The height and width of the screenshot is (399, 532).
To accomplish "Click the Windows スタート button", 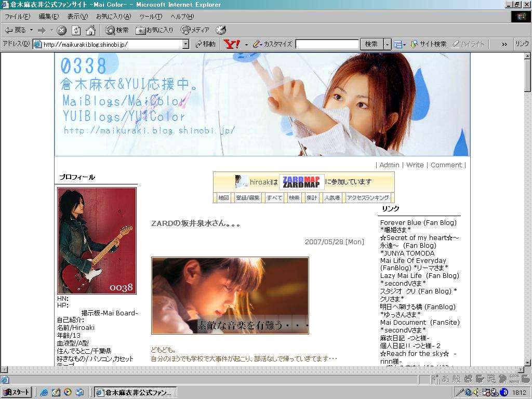I will coord(17,392).
